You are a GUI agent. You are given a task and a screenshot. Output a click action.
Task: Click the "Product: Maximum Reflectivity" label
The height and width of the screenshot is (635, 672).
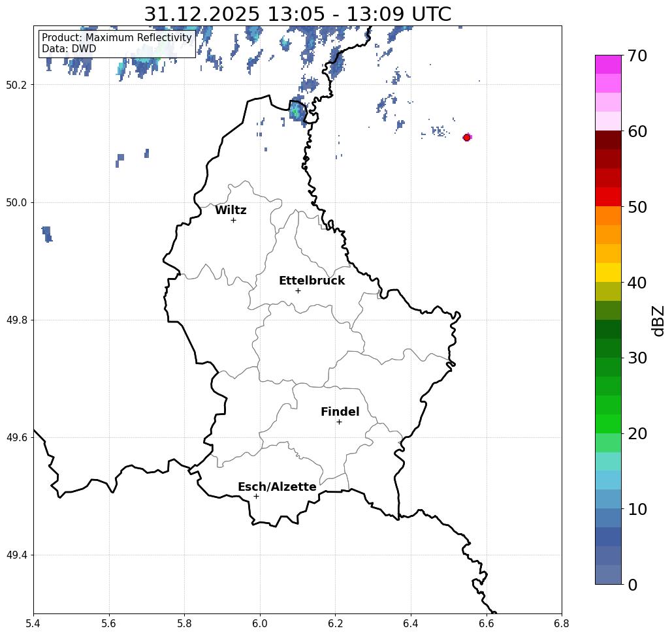[116, 38]
